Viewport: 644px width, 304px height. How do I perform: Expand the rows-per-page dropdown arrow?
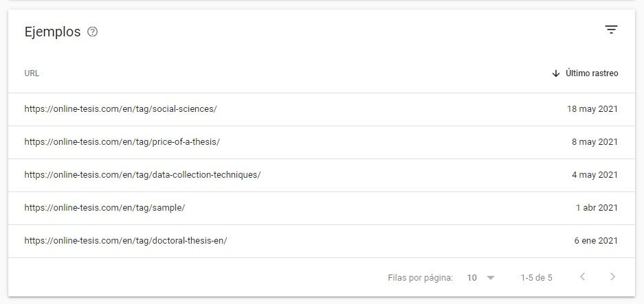tap(491, 278)
